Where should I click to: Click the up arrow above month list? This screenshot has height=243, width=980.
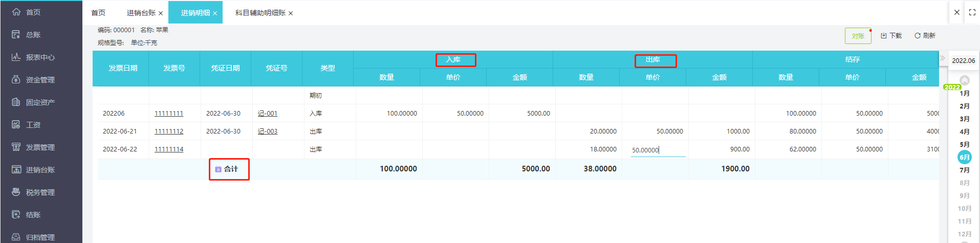point(965,80)
